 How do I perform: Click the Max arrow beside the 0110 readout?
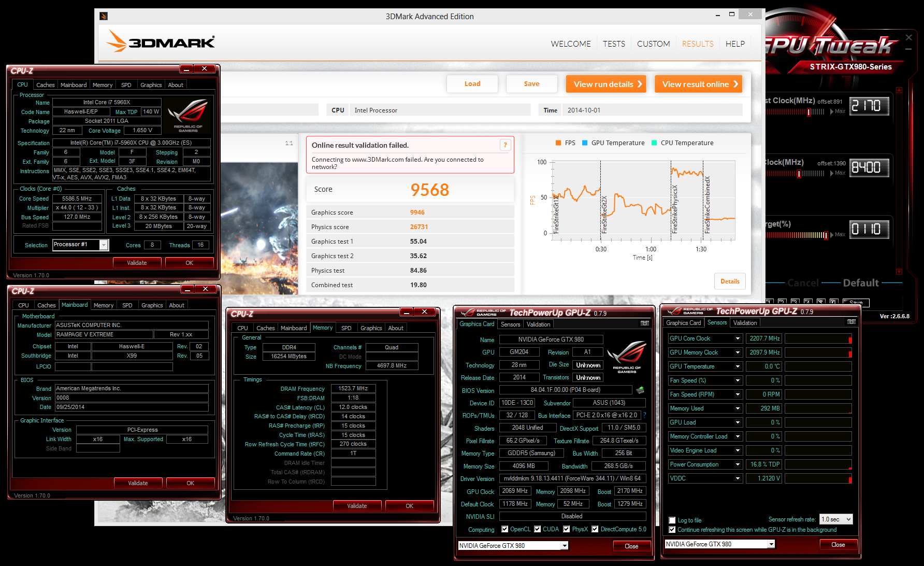pos(832,235)
